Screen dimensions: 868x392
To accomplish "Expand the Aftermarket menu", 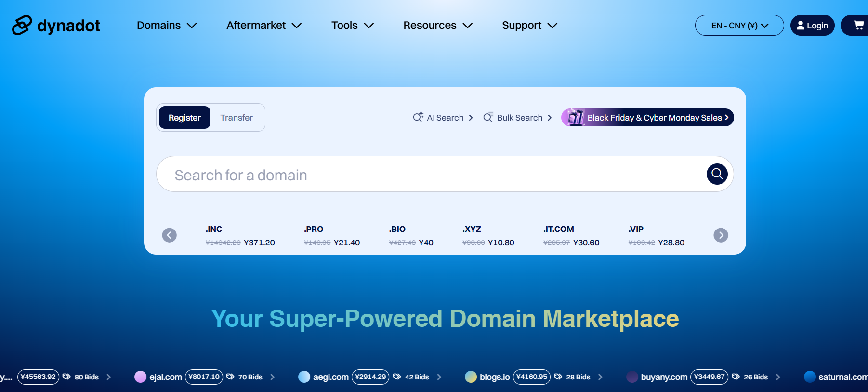I will pos(264,25).
